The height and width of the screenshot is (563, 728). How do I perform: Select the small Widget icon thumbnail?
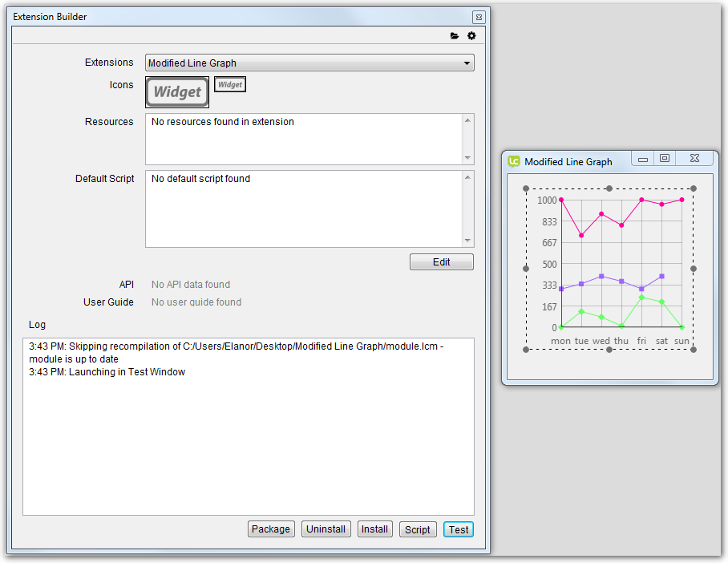tap(230, 85)
